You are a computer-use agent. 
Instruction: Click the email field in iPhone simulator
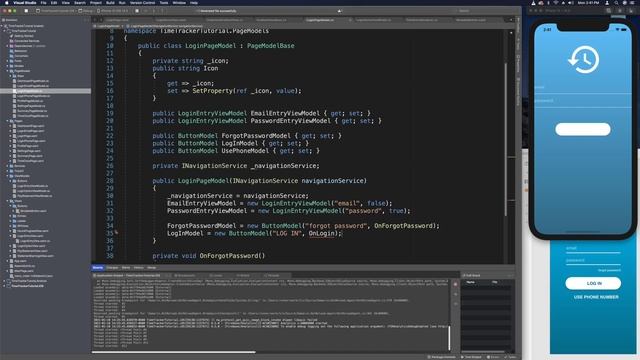click(582, 88)
